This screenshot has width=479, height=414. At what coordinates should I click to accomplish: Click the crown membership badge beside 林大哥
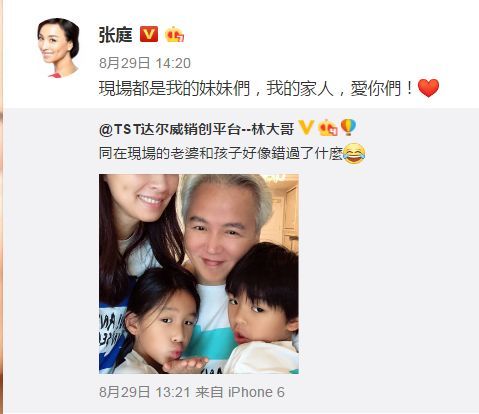pyautogui.click(x=328, y=128)
